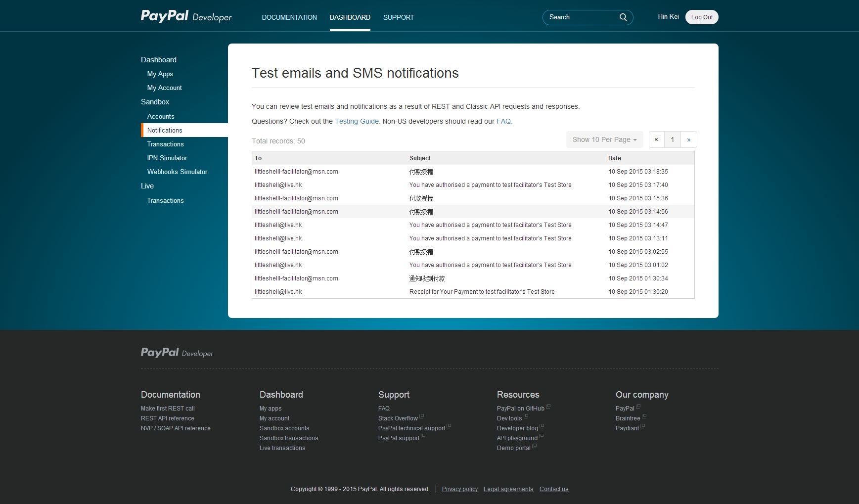This screenshot has height=504, width=859.
Task: Open the Show 10 Per Page dropdown
Action: pos(604,139)
